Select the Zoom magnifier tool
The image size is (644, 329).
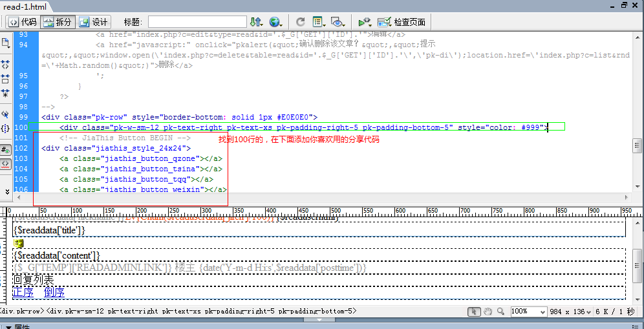501,312
